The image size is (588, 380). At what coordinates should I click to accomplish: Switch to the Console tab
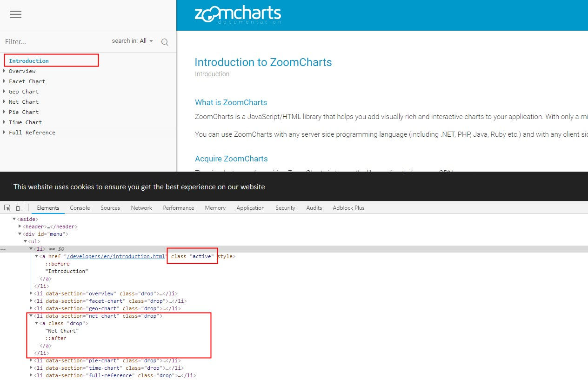[80, 208]
